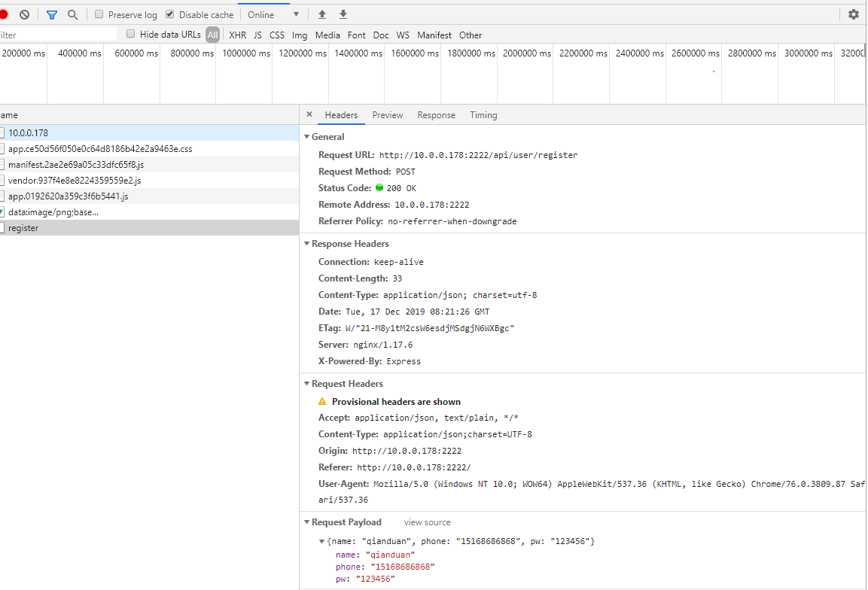Switch to the Headers tab

(341, 115)
